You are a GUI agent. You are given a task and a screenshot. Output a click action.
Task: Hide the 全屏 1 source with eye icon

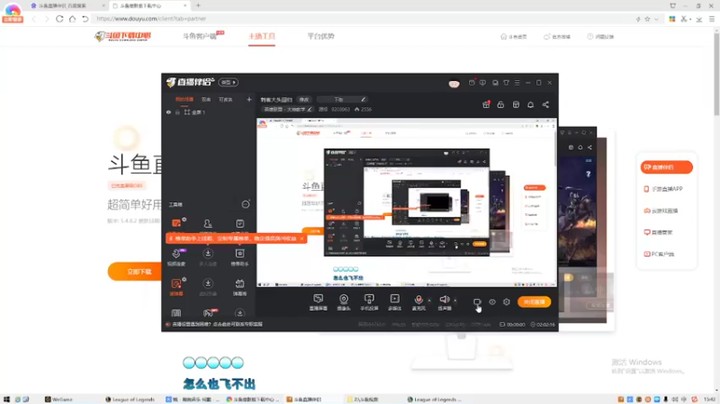coord(169,112)
